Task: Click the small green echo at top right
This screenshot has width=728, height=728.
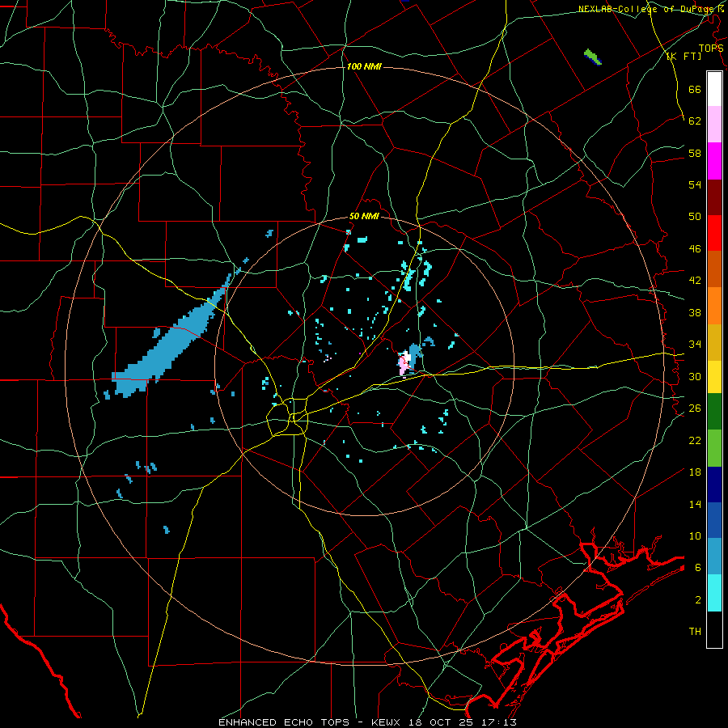Action: click(x=592, y=57)
